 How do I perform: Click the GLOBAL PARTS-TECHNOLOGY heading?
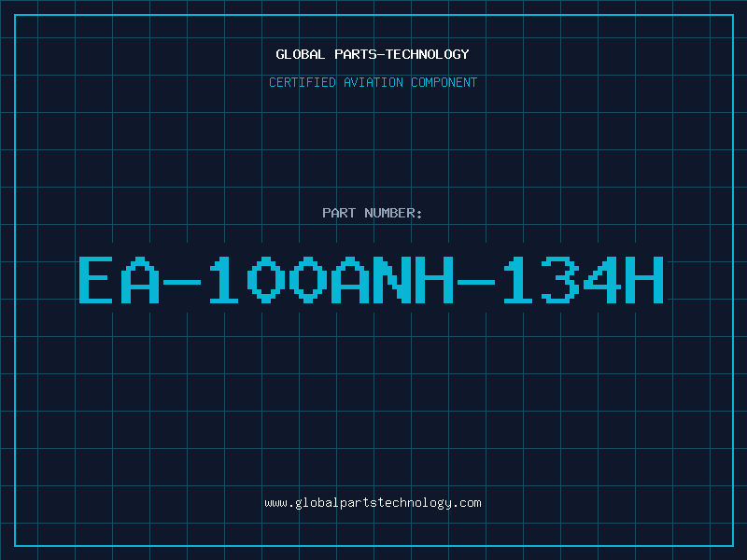373,54
